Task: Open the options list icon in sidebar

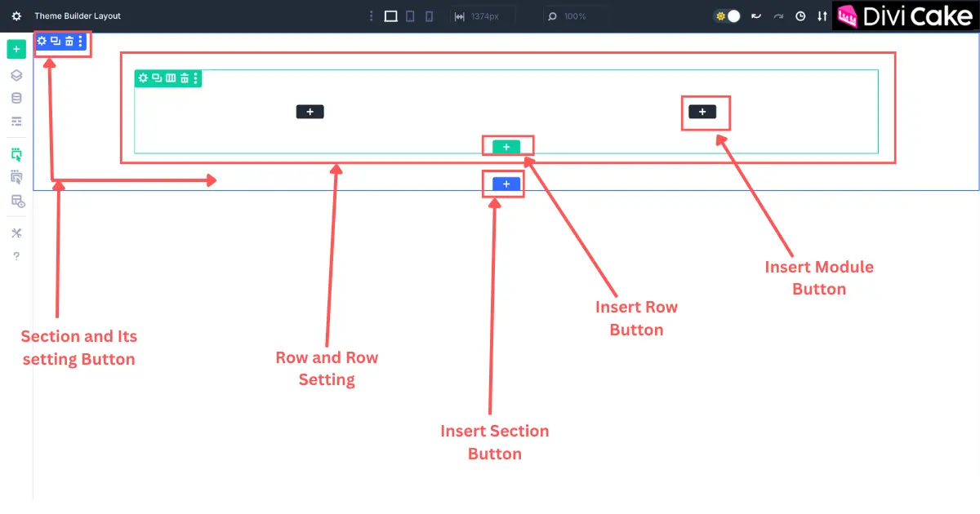Action: 16,122
